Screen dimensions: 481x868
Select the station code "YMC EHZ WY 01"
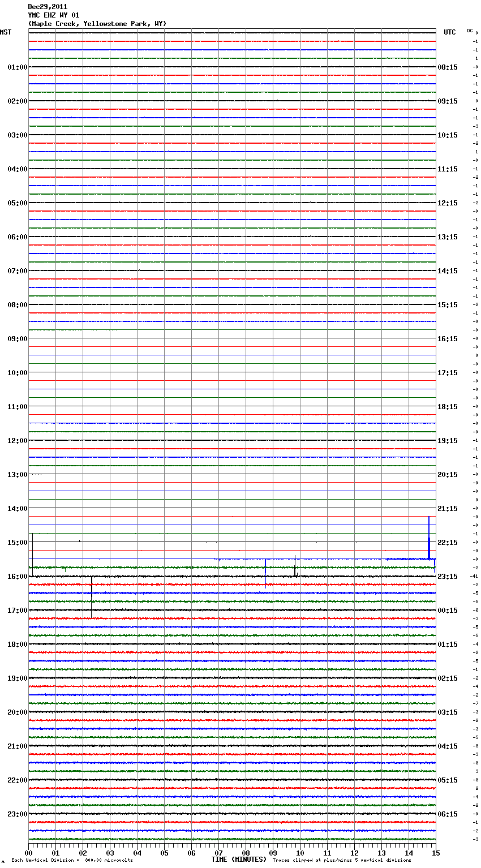(x=54, y=15)
